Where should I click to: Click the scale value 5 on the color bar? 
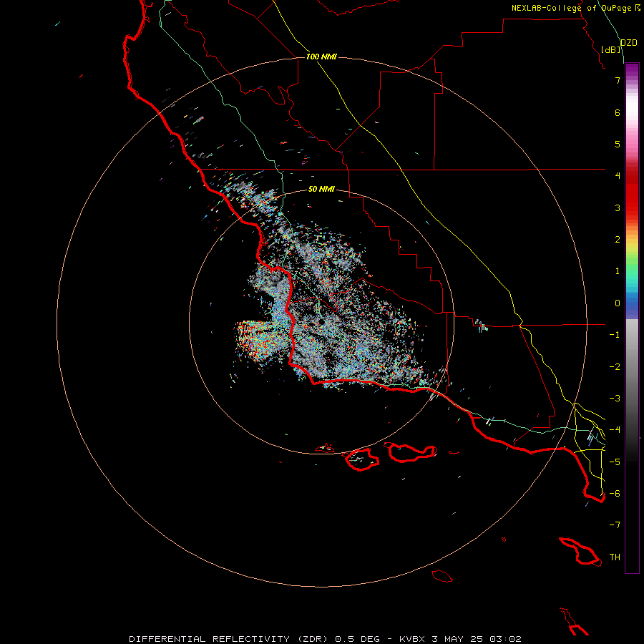coord(618,144)
